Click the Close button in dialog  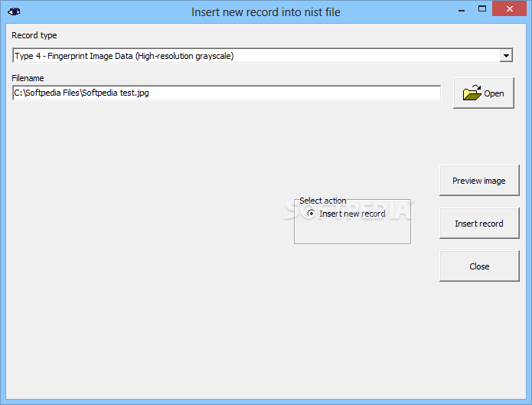(479, 266)
